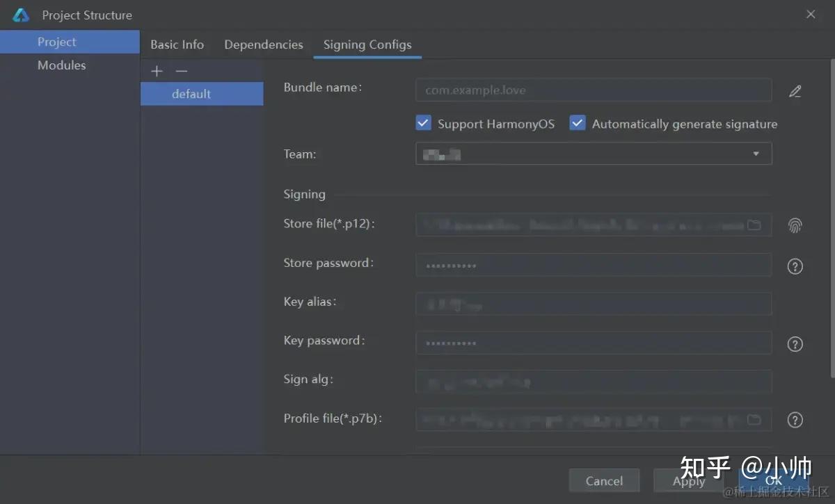Select the default signing config

(x=191, y=94)
